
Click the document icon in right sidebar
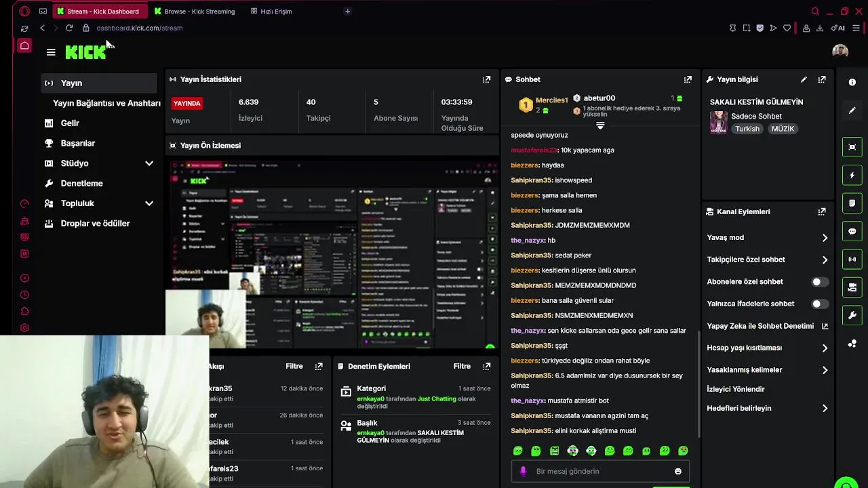click(852, 203)
